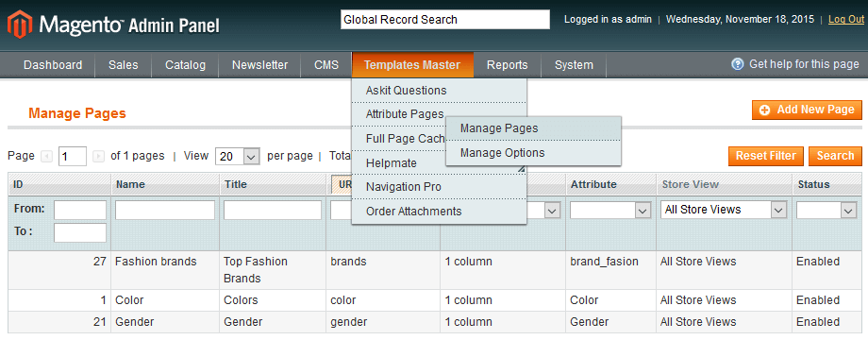Click the Reset Filter button
Image resolution: width=868 pixels, height=340 pixels.
click(765, 156)
